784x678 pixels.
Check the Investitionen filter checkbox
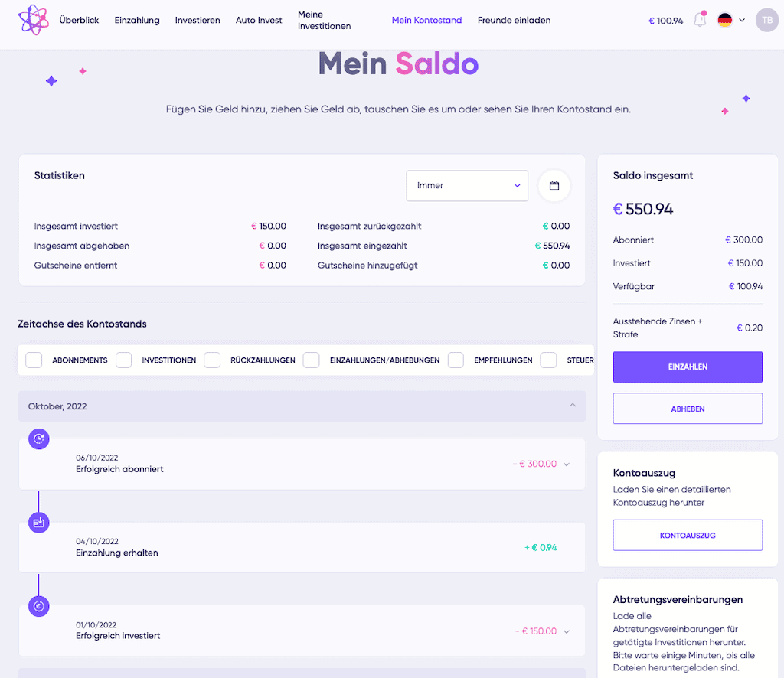click(x=123, y=360)
